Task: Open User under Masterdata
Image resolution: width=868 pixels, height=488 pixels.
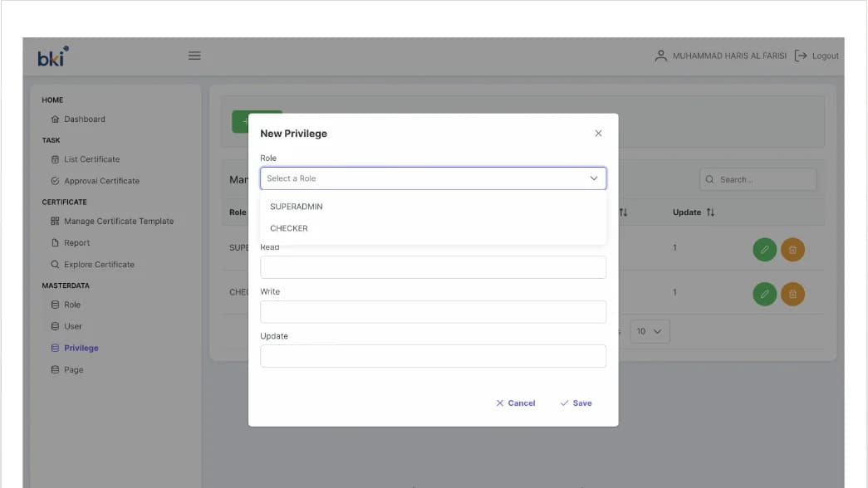Action: coord(72,326)
